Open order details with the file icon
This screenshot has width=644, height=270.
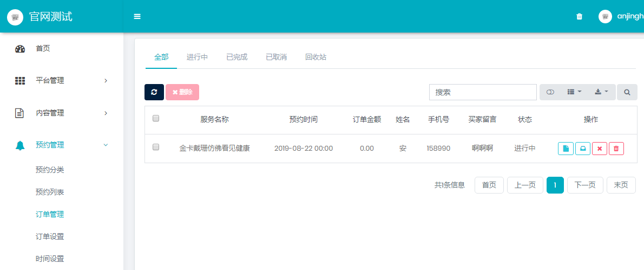pyautogui.click(x=566, y=149)
